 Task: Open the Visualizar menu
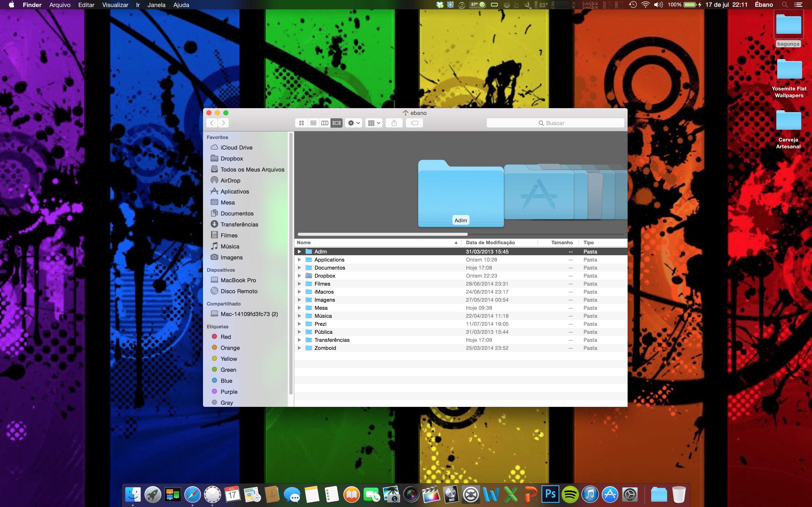[115, 5]
